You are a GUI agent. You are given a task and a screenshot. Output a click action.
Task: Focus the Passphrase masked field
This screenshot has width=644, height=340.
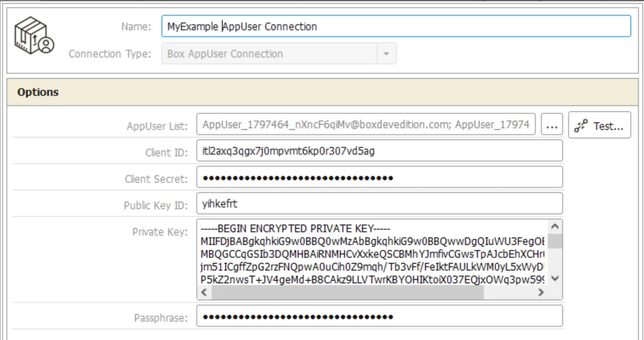coord(379,316)
